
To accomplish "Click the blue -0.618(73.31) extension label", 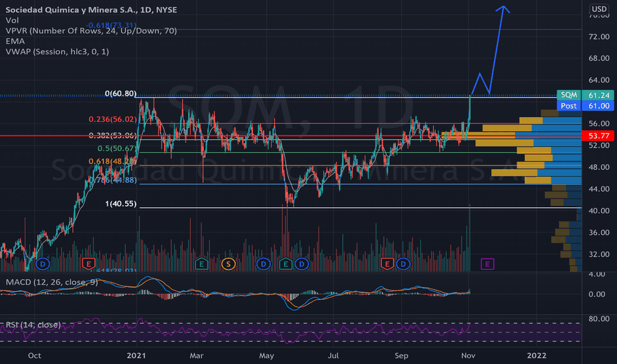I will pos(111,26).
